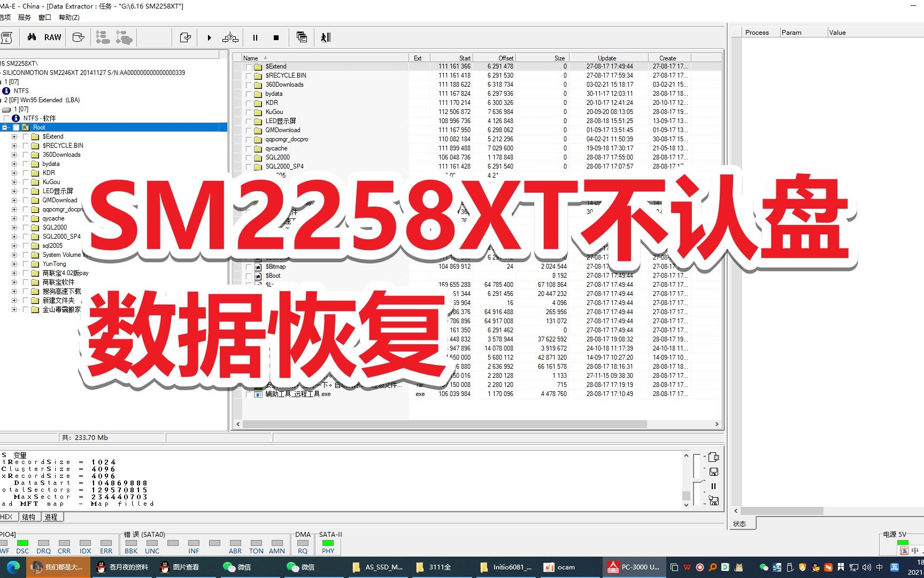
Task: Check the KuGou folder checkbox
Action: 26,181
